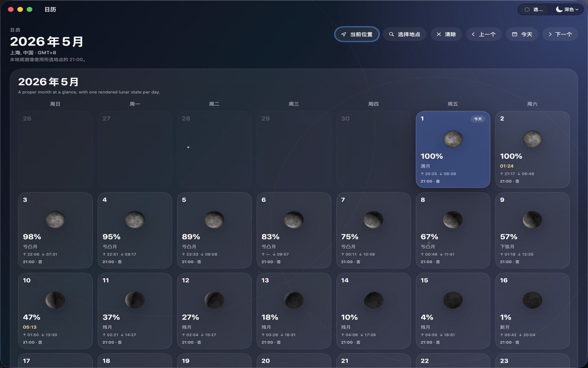Click the 27% crescent moon on day 12
The image size is (588, 368).
(x=214, y=300)
